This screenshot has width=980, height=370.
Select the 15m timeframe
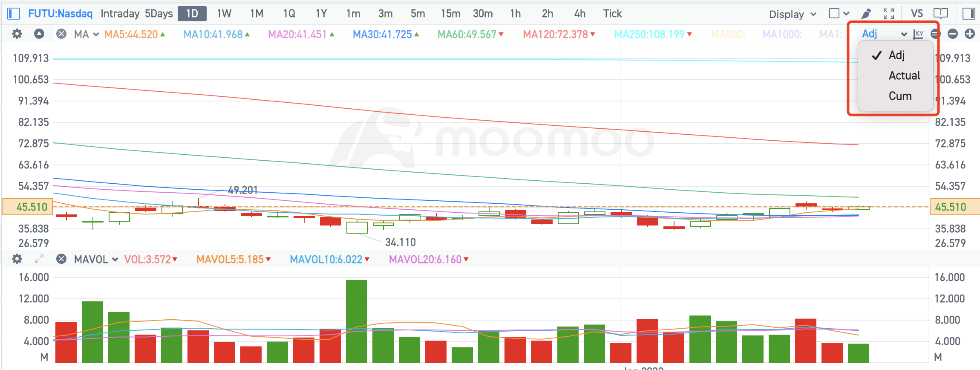(450, 14)
